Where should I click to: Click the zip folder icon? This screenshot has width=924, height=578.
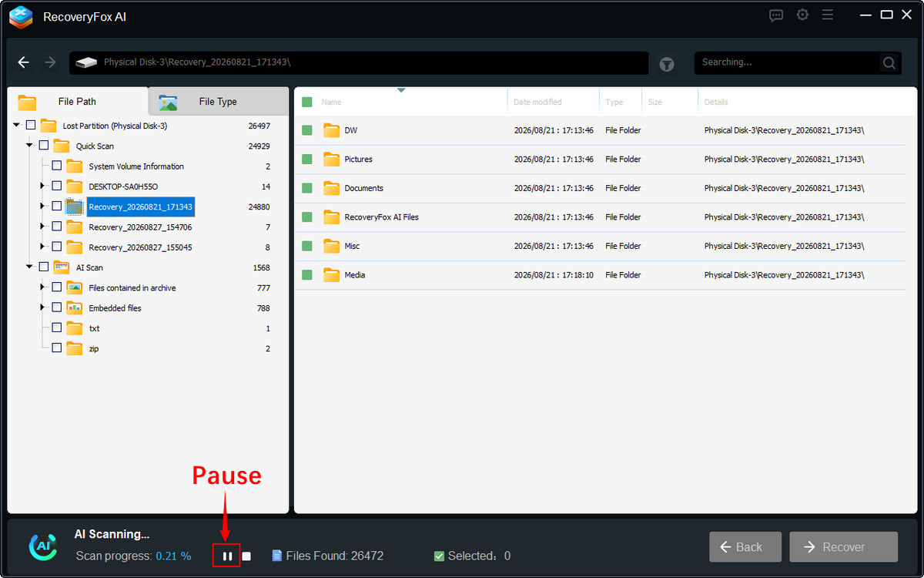pyautogui.click(x=74, y=348)
